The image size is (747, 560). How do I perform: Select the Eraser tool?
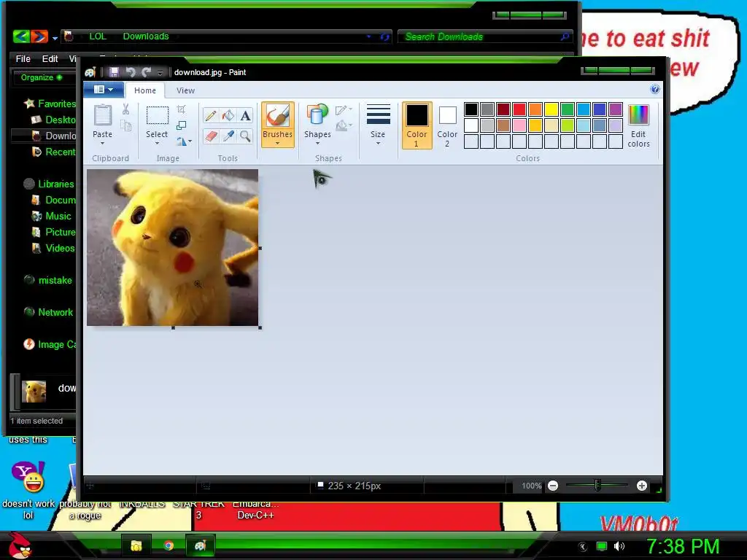211,136
